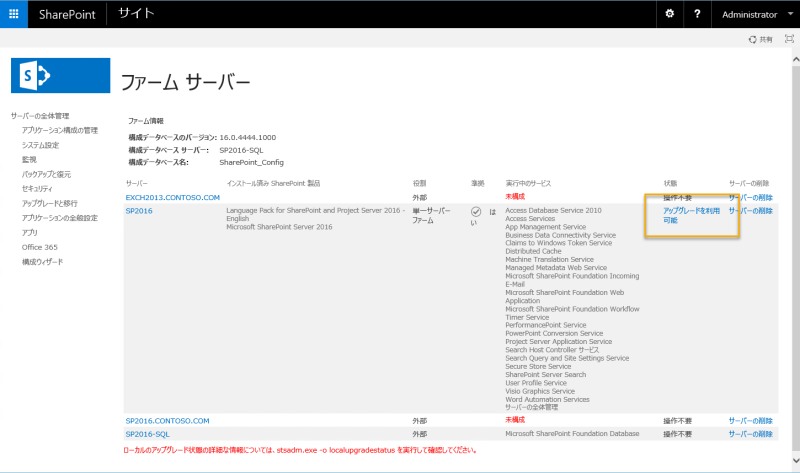Click the SharePoint brand text
Screen dimensions: 800x473
67,15
